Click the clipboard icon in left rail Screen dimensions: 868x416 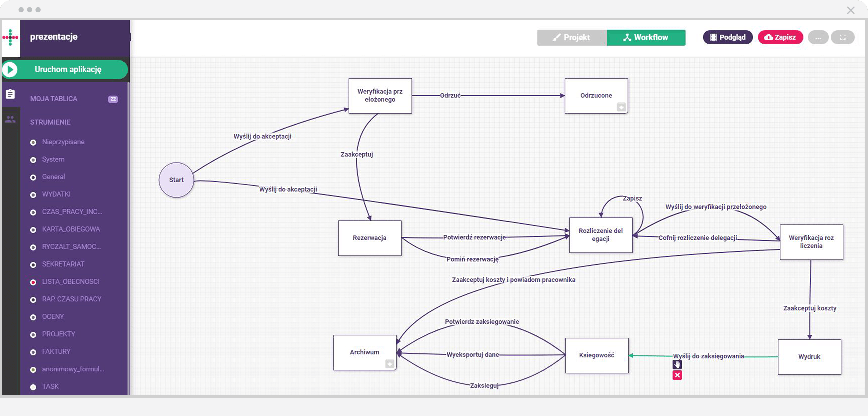pos(10,94)
